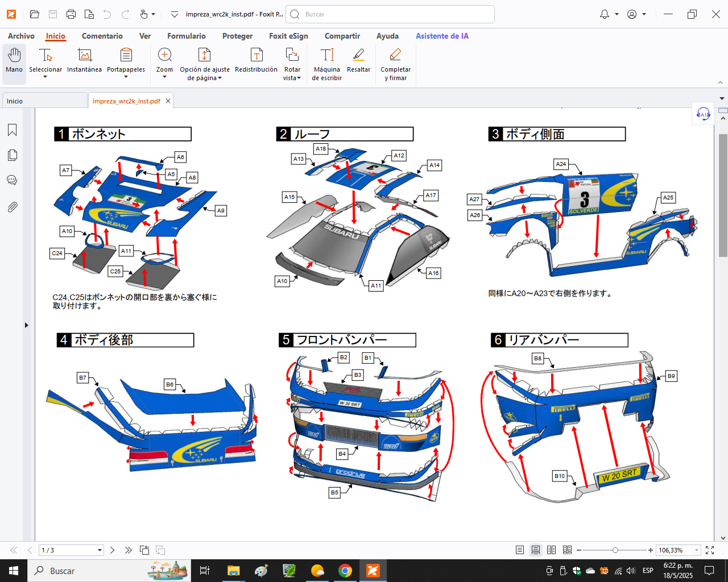
Task: Open the Comentario ribbon tab
Action: click(102, 36)
